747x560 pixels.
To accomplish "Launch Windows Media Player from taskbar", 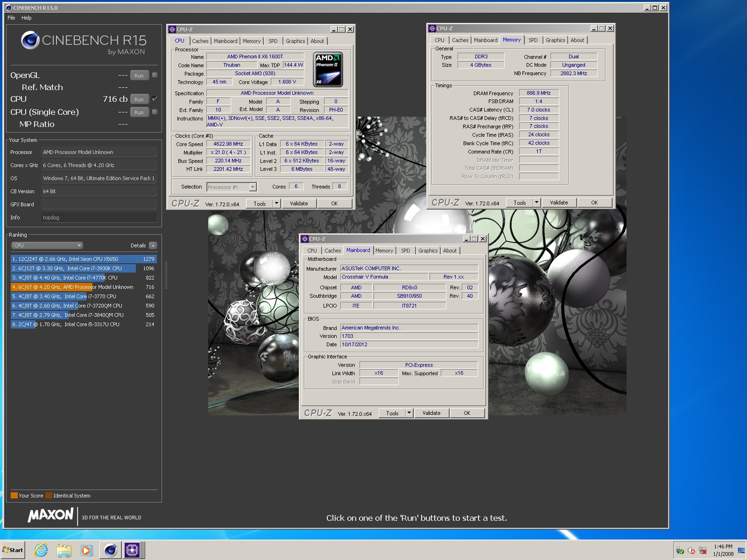I will [86, 550].
